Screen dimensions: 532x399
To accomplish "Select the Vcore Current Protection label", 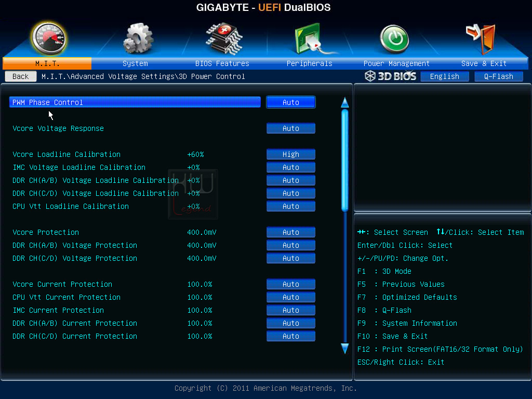I will click(x=62, y=284).
